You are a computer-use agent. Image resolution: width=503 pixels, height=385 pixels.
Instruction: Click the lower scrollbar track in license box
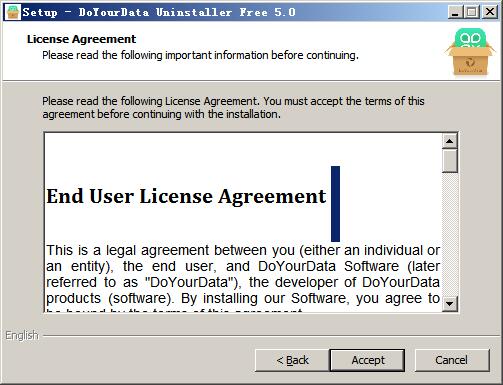[x=450, y=234]
